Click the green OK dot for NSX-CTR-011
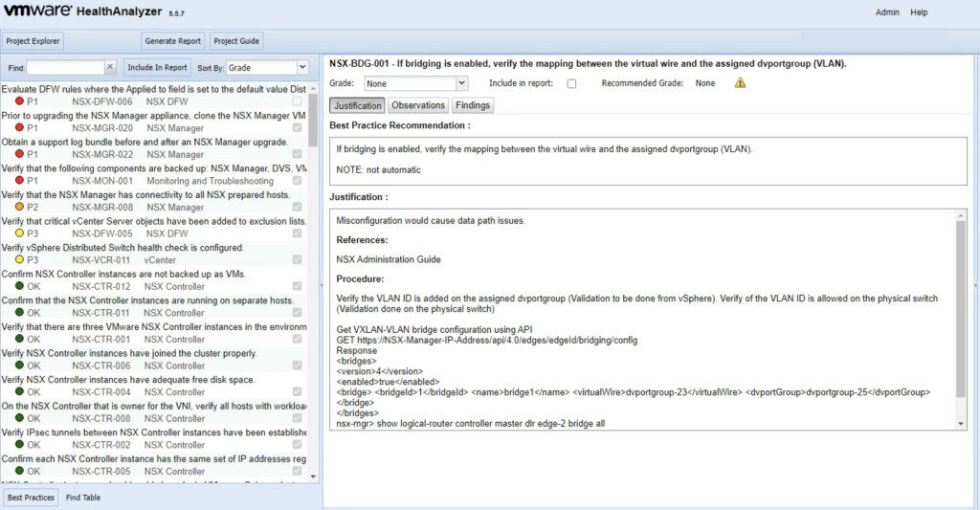The height and width of the screenshot is (510, 980). (19, 312)
